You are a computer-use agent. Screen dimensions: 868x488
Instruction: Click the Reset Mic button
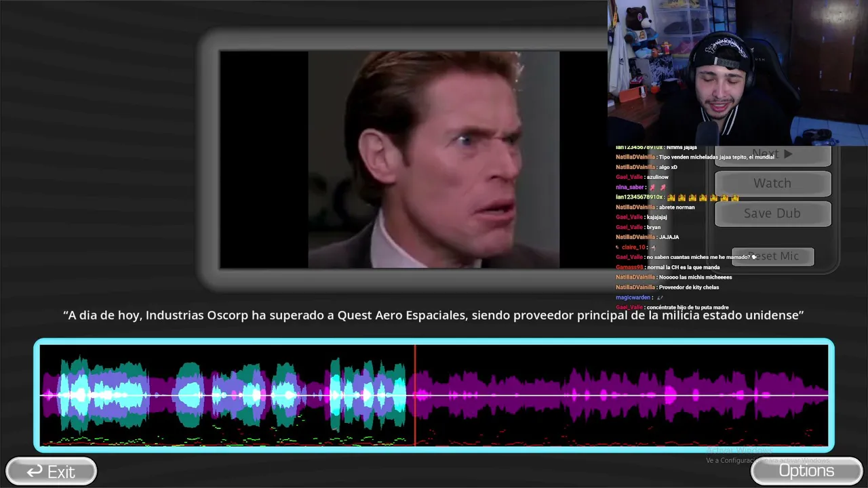pyautogui.click(x=773, y=256)
